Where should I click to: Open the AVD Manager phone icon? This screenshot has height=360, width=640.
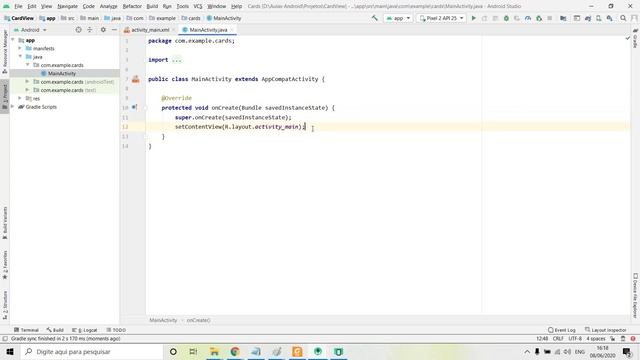599,18
